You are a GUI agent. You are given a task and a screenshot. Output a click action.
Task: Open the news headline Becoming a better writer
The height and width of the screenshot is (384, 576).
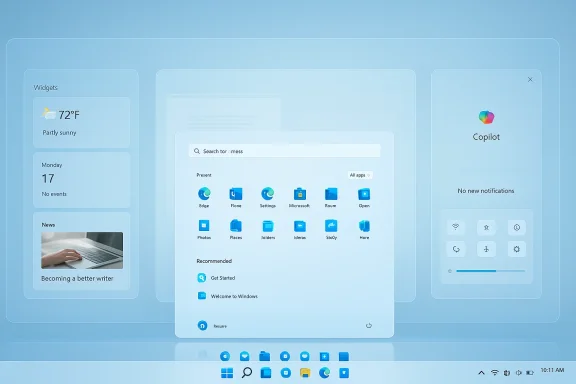[x=77, y=279]
